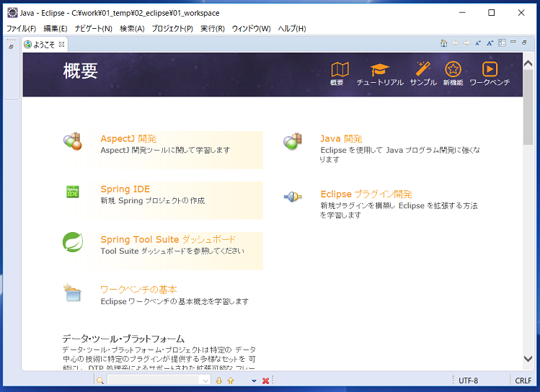Open Spring Tool Suite ダッシュボード link
The width and height of the screenshot is (540, 392).
(x=168, y=239)
